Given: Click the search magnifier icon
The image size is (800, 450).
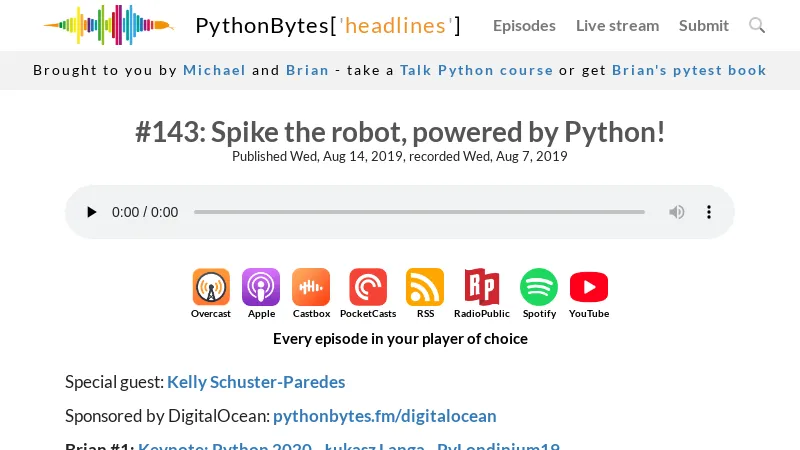Looking at the screenshot, I should (x=757, y=25).
